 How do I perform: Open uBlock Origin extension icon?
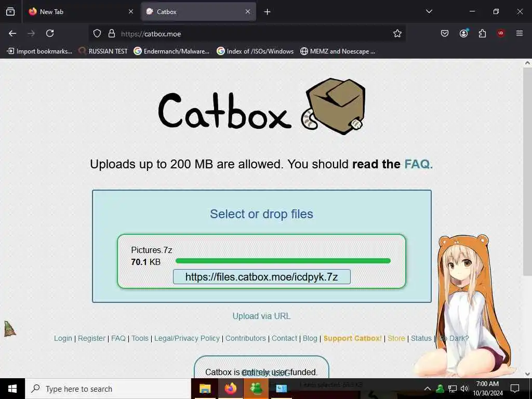tap(501, 33)
